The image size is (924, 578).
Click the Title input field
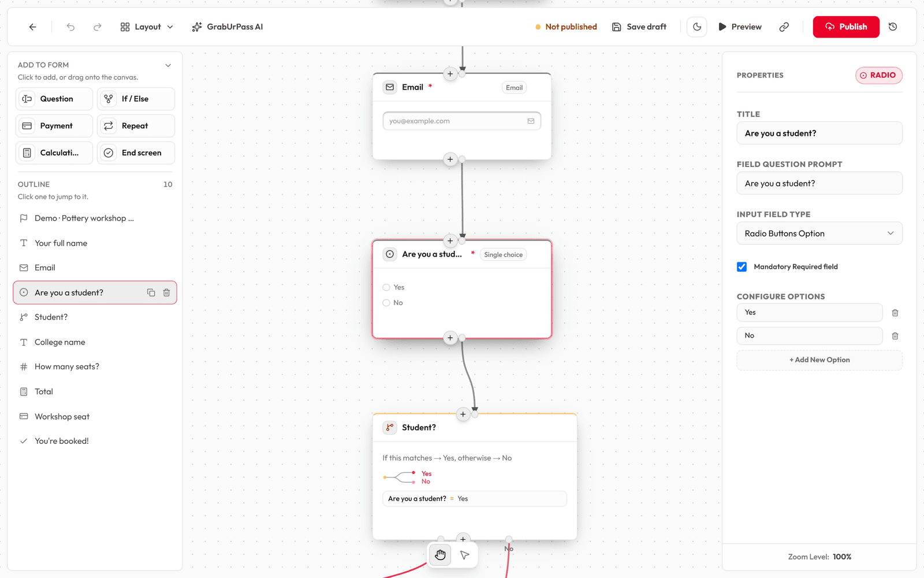819,134
